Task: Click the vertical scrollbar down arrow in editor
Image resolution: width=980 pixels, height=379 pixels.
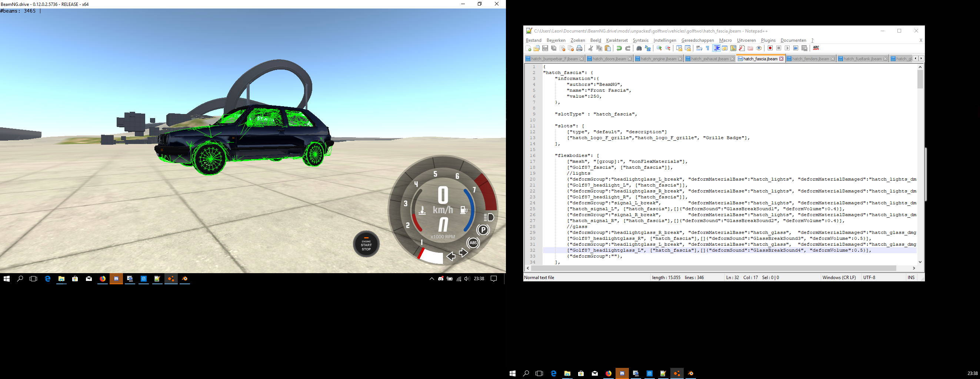Action: pyautogui.click(x=920, y=262)
